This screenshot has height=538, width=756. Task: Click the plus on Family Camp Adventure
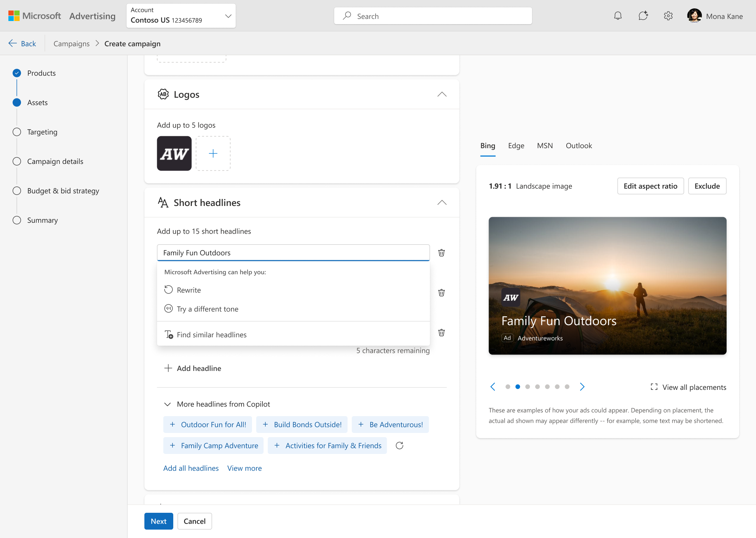click(x=172, y=446)
